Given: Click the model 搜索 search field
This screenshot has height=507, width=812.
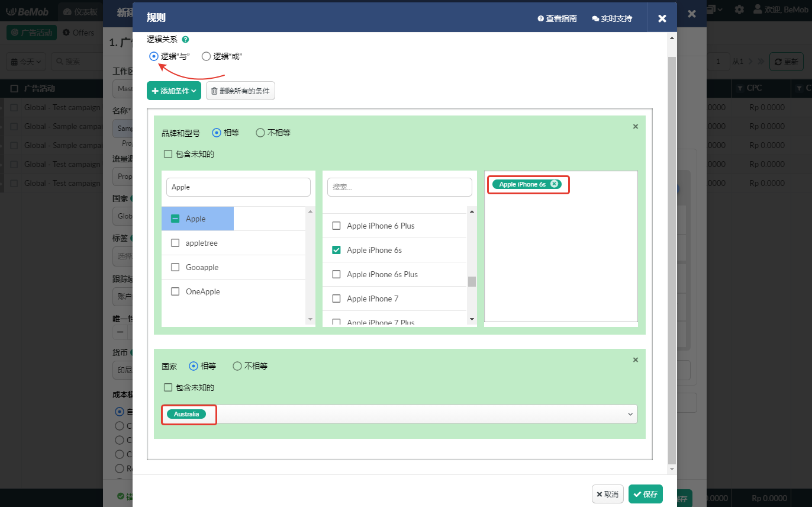Looking at the screenshot, I should (x=399, y=187).
